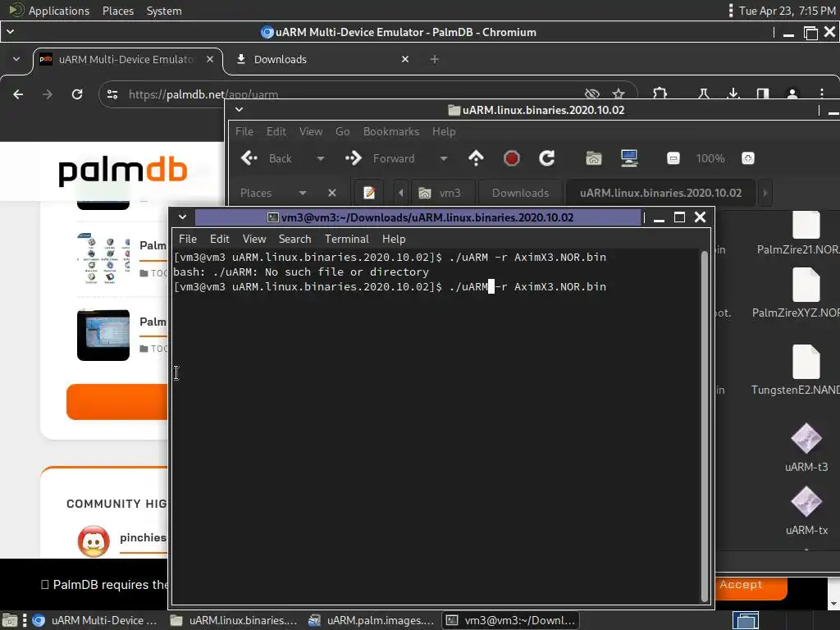Click browser back arrow
The height and width of the screenshot is (630, 840).
pos(18,94)
